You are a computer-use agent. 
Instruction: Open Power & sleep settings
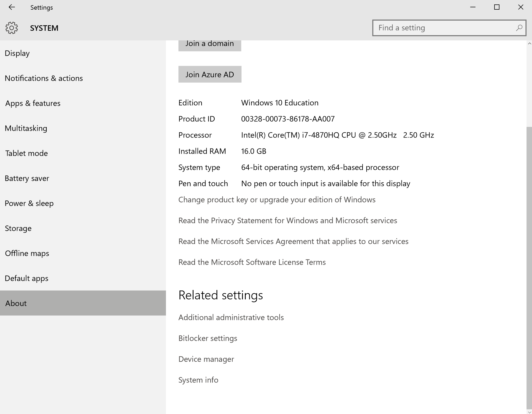[x=29, y=203]
